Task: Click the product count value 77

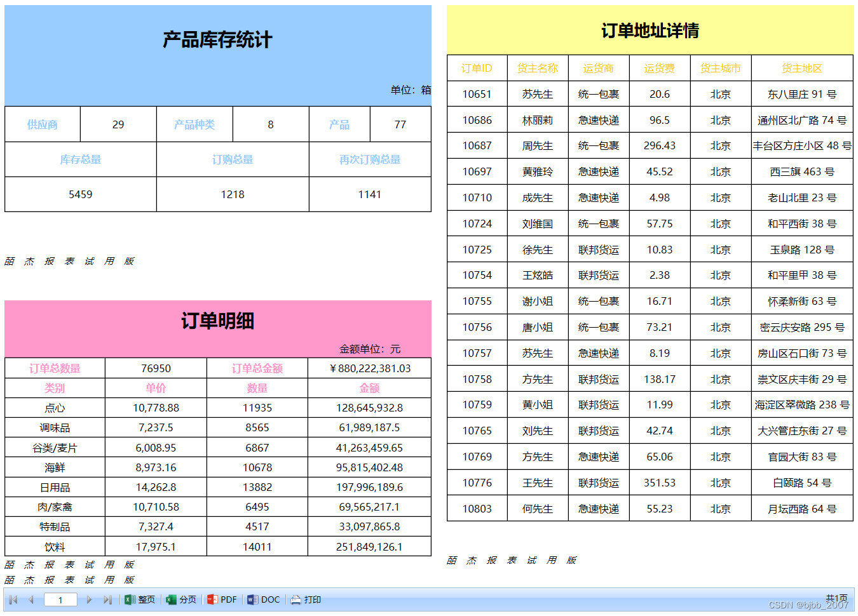Action: click(x=400, y=124)
